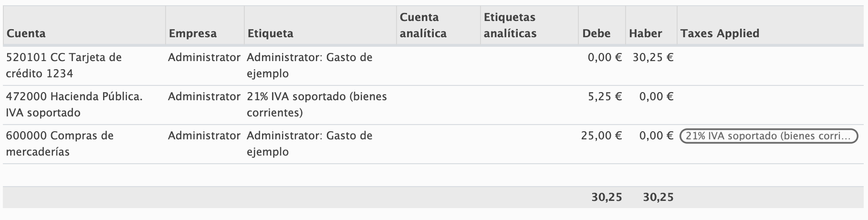Image resolution: width=868 pixels, height=220 pixels.
Task: Select the Cuenta analítica column header
Action: (x=423, y=25)
